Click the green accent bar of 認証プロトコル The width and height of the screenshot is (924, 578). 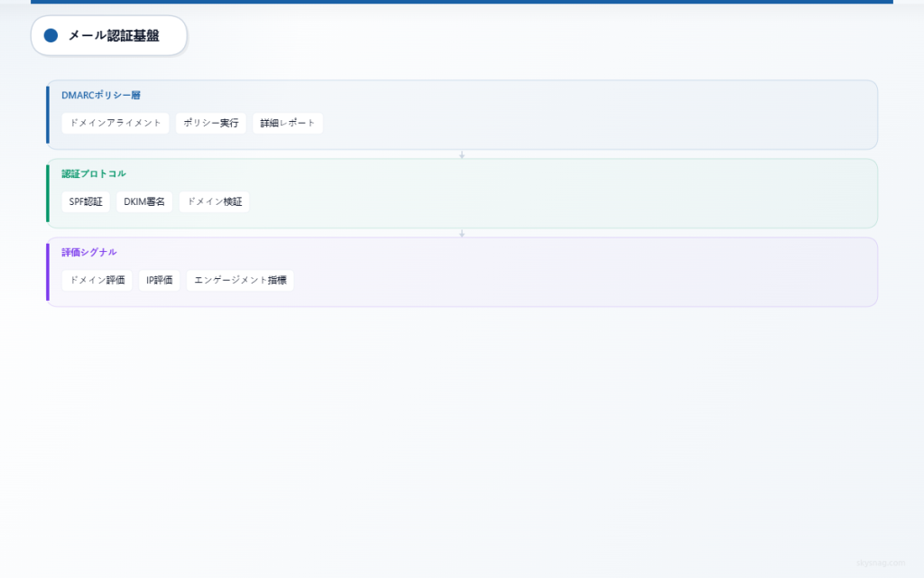(x=50, y=193)
